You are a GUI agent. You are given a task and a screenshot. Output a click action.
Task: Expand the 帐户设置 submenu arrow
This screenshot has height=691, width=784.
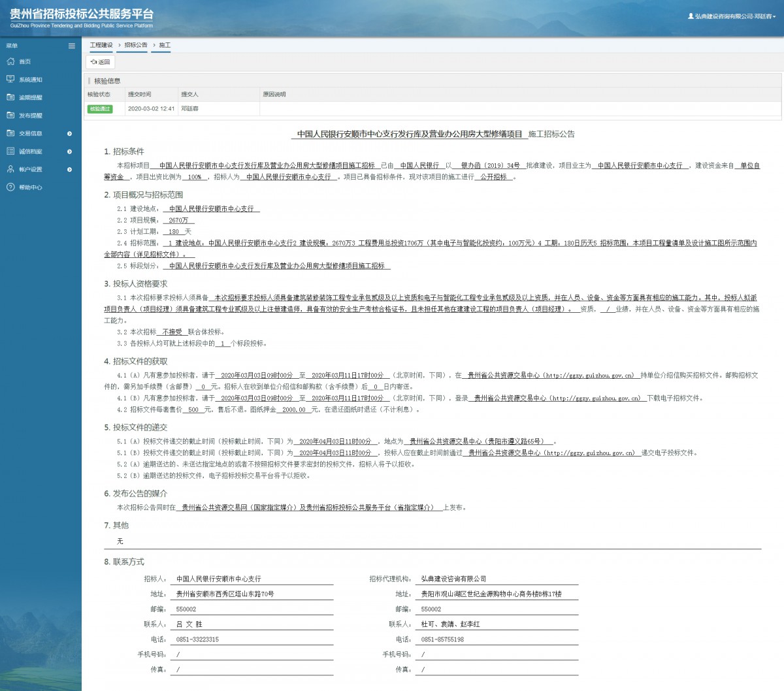(x=70, y=170)
